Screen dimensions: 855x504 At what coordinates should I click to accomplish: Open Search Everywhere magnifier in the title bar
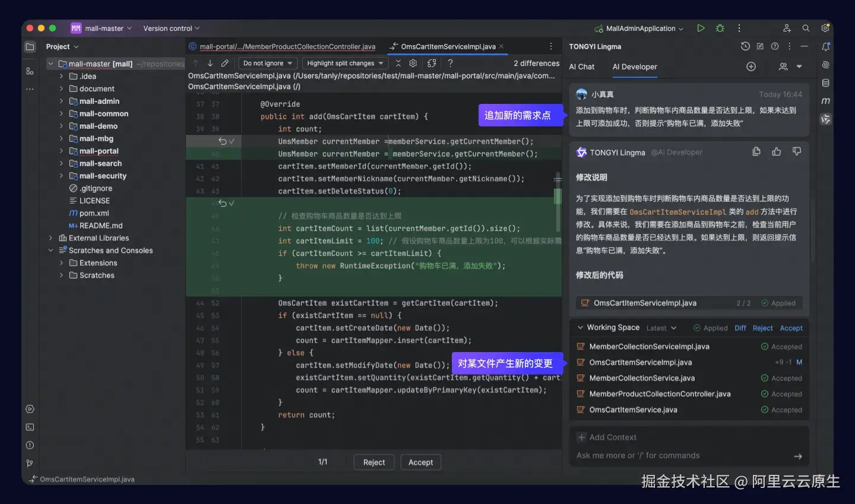pyautogui.click(x=806, y=28)
